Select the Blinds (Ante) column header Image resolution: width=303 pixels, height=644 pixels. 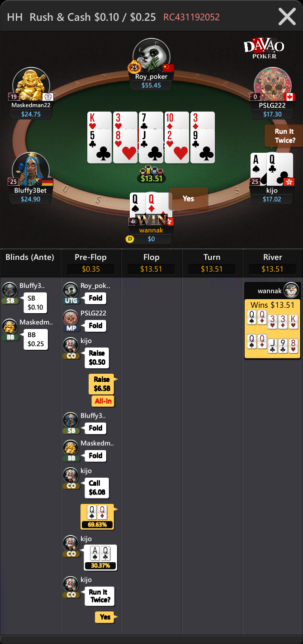[x=30, y=257]
